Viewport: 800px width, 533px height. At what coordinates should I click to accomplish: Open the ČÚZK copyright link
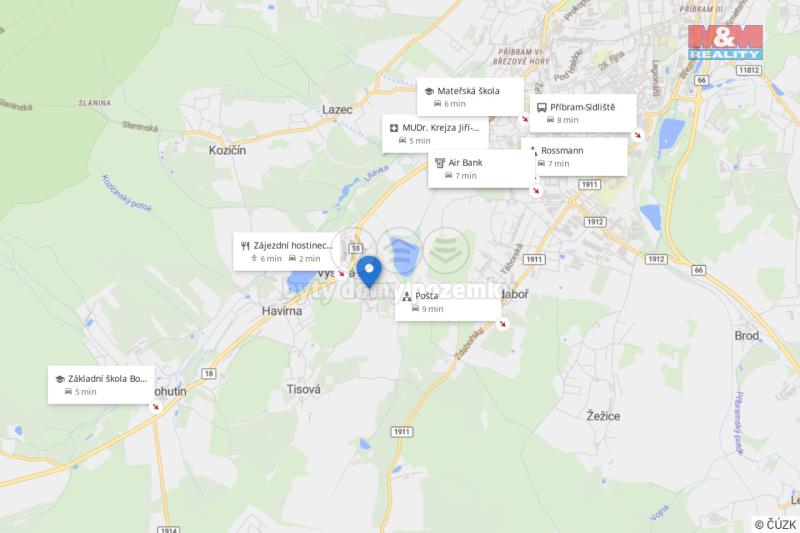coord(776,524)
